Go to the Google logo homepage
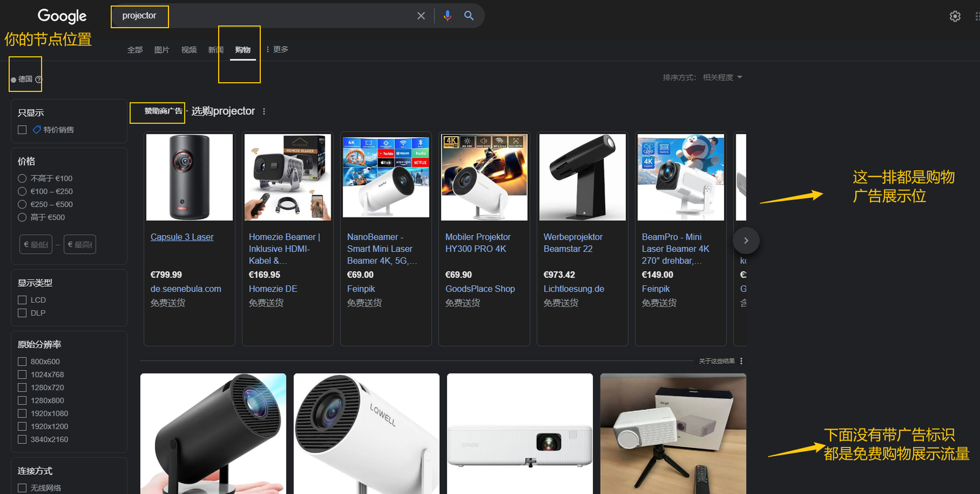The width and height of the screenshot is (980, 494). (62, 16)
